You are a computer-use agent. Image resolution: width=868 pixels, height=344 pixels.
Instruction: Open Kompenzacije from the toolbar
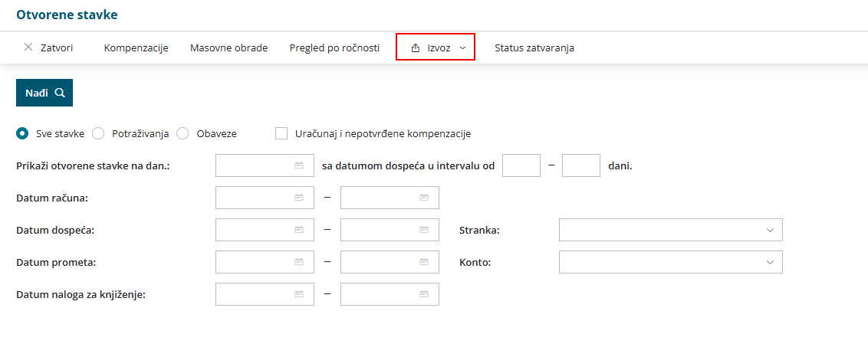136,48
